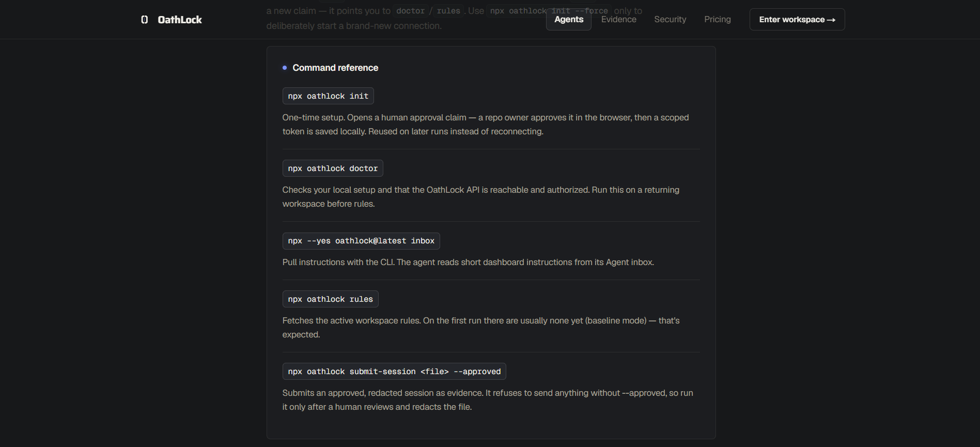This screenshot has height=447, width=980.
Task: Select the Command reference heading
Action: point(335,68)
